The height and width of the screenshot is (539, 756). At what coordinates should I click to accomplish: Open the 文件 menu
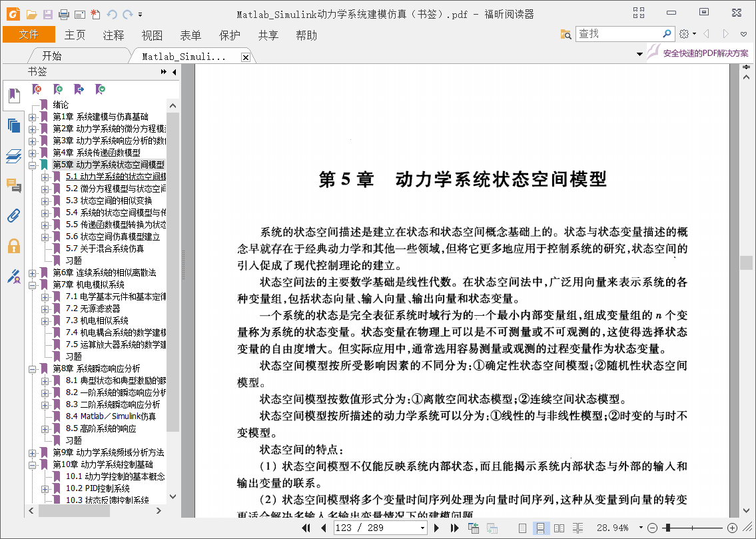point(29,35)
